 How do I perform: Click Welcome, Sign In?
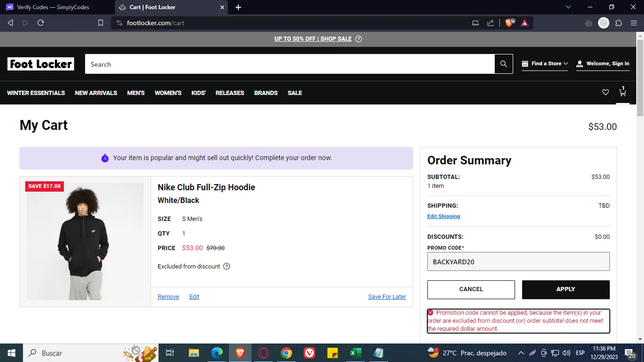point(603,64)
